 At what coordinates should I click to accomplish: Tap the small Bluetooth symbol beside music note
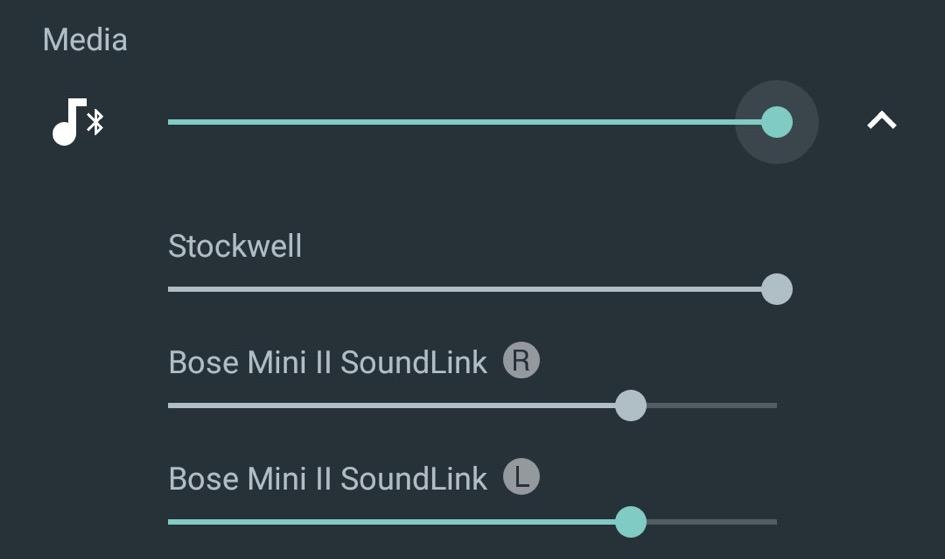pos(95,122)
